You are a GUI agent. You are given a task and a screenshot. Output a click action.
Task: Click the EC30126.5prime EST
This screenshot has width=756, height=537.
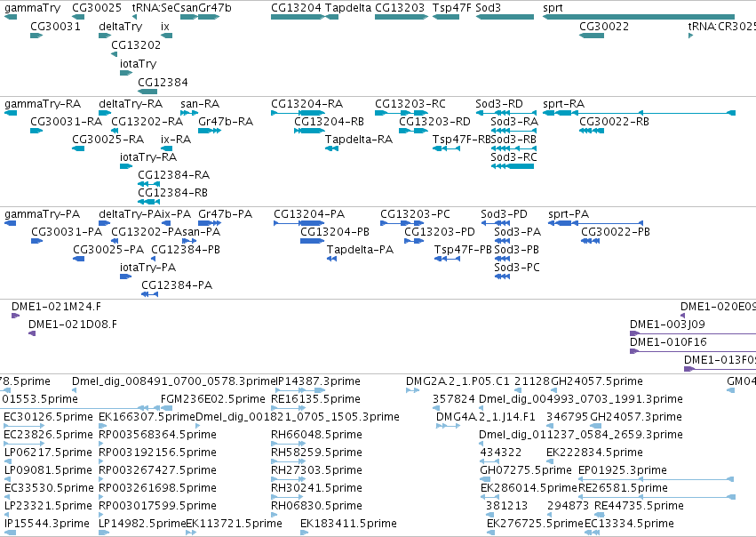point(24,426)
